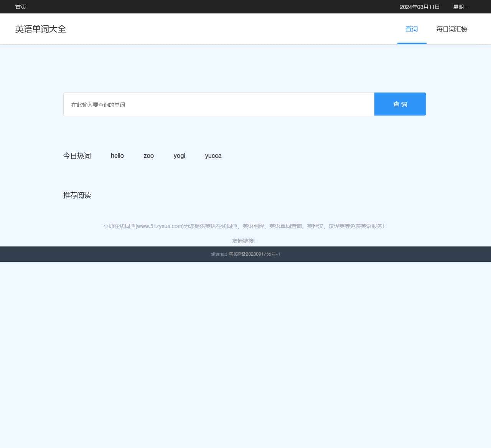The height and width of the screenshot is (448, 491).
Task: Open the hot word yucca
Action: pos(213,155)
